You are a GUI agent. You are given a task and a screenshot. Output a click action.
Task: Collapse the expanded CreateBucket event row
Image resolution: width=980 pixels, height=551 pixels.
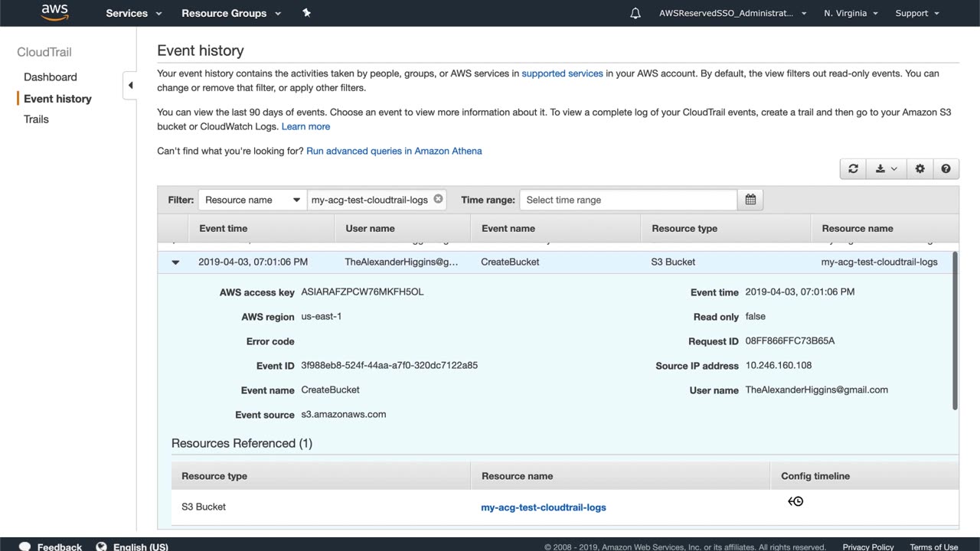click(175, 262)
